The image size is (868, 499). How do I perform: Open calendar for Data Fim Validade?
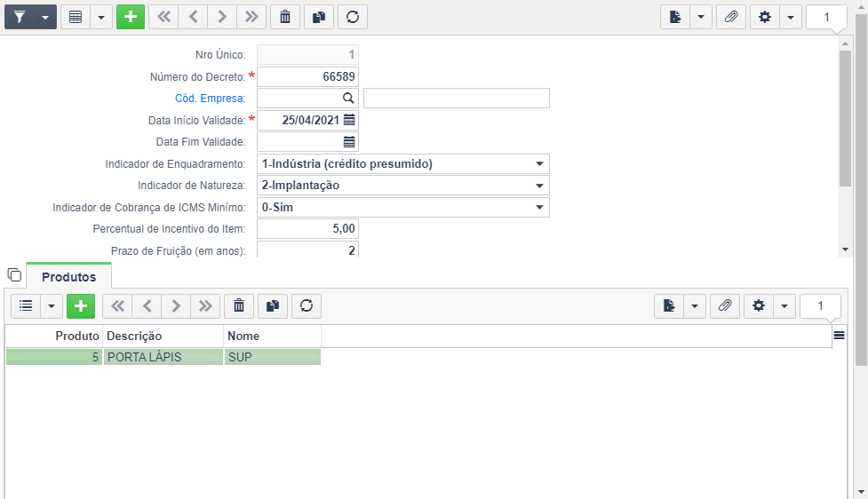tap(349, 142)
